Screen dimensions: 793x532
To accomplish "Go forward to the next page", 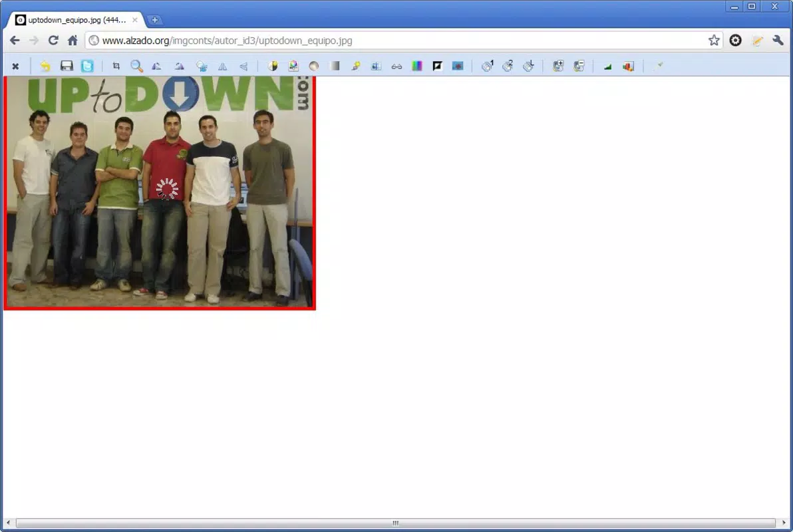I will 34,41.
